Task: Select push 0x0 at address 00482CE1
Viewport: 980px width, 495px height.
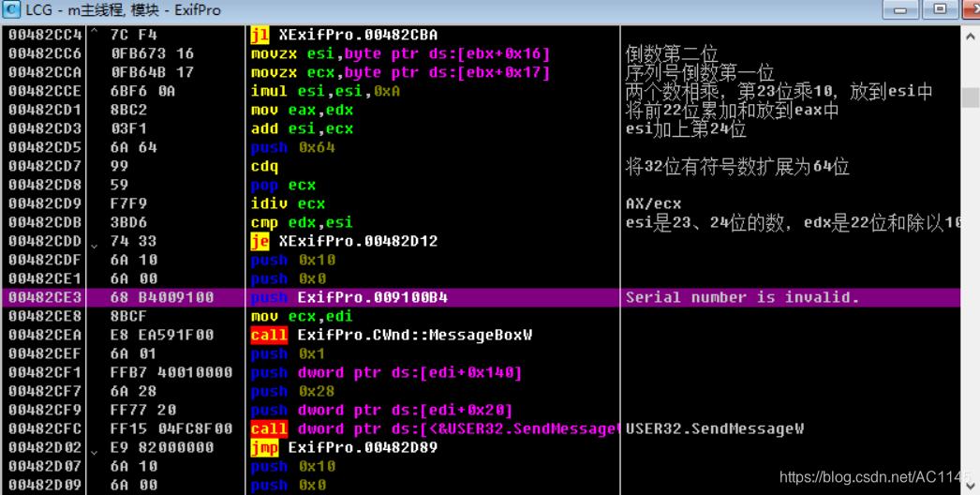Action: (289, 278)
